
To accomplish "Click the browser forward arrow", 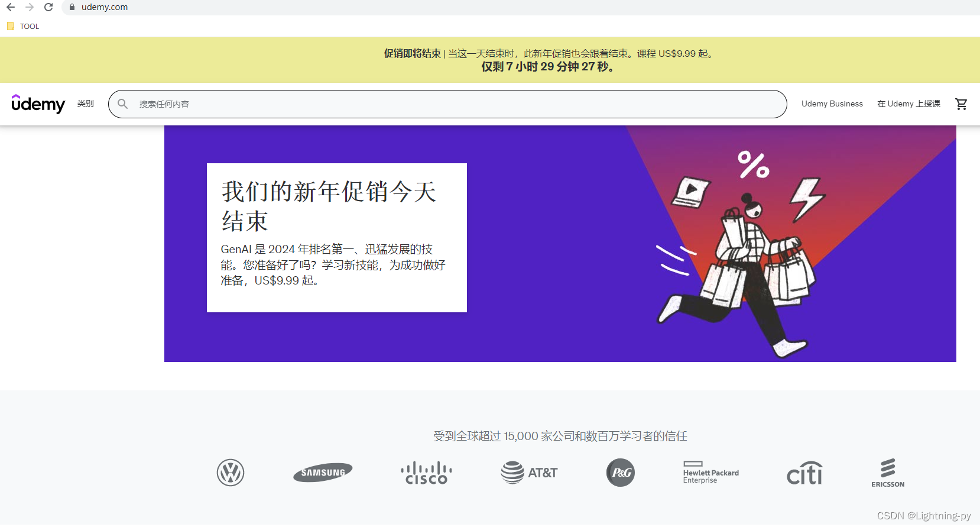I will coord(30,7).
